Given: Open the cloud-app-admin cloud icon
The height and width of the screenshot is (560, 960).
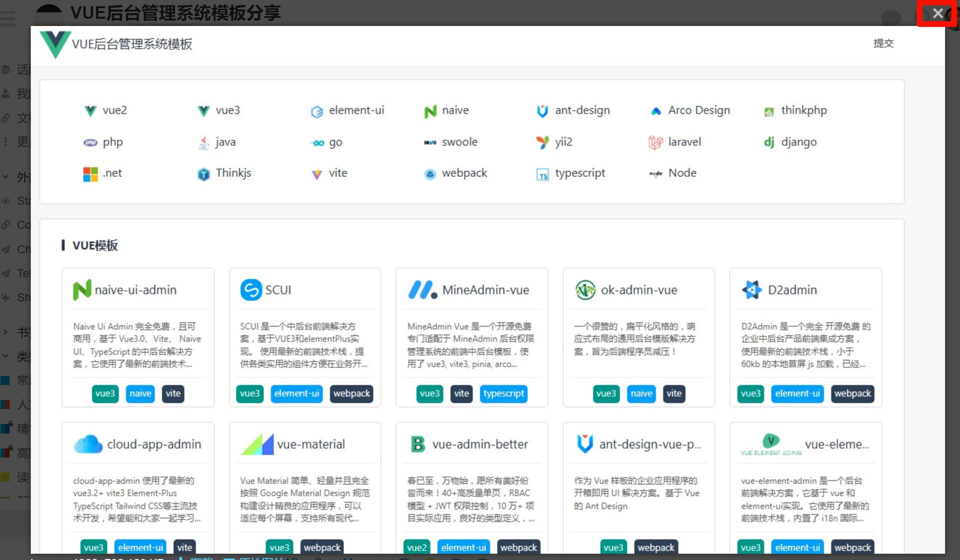Looking at the screenshot, I should tap(88, 444).
